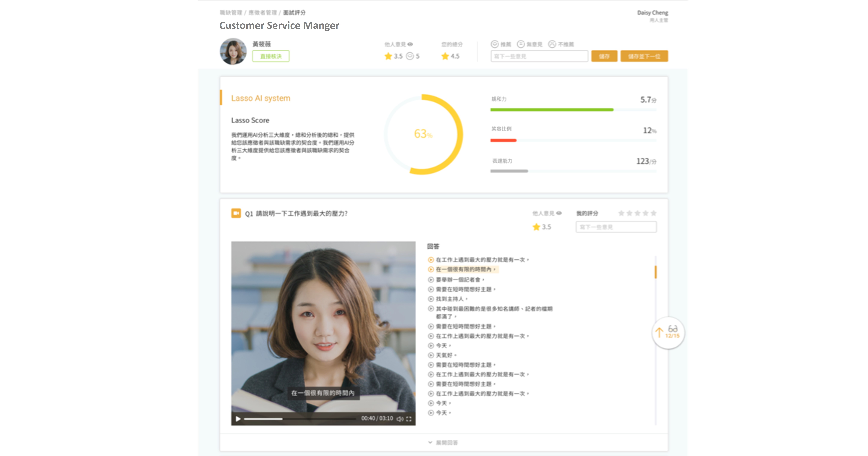Click the 直接核決 button

click(x=271, y=56)
